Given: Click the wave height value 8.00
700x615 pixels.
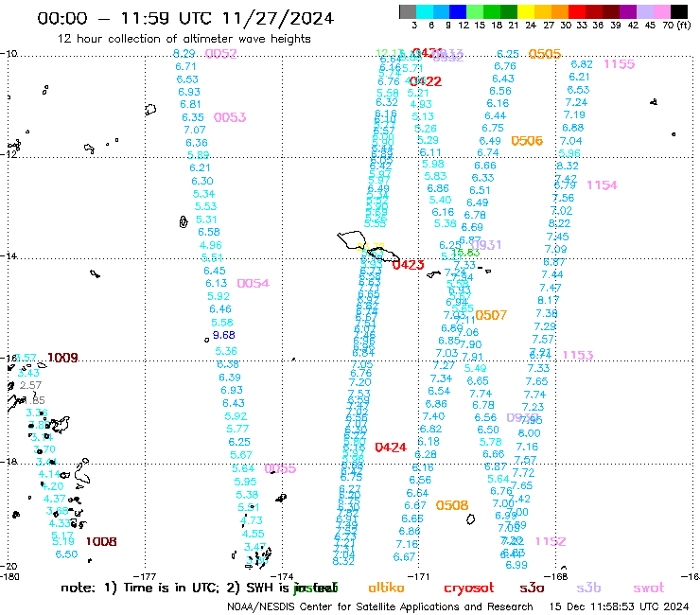Looking at the screenshot, I should pyautogui.click(x=529, y=433).
